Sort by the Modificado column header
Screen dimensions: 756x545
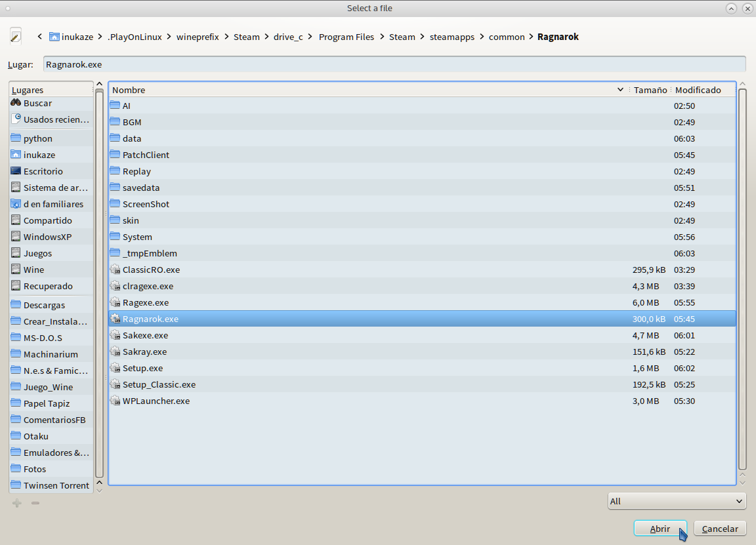click(703, 90)
